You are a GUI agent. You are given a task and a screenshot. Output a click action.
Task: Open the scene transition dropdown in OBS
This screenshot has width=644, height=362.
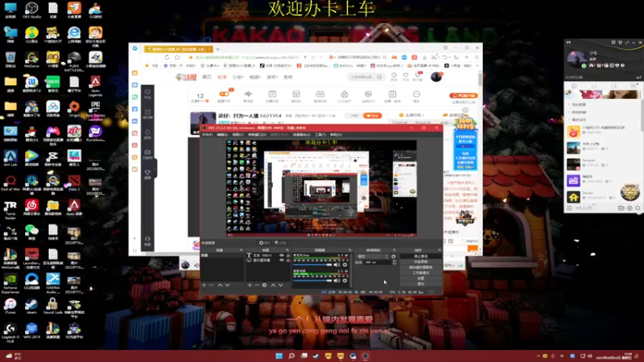click(373, 257)
